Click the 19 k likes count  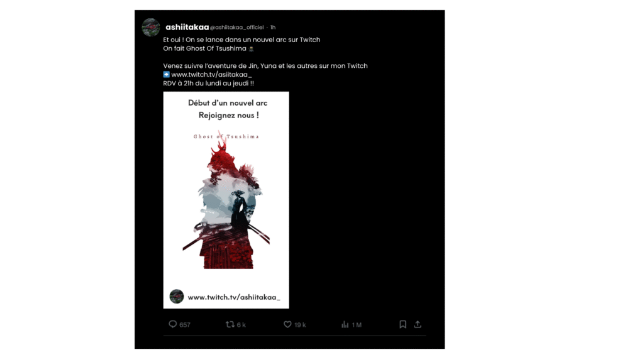[300, 325]
